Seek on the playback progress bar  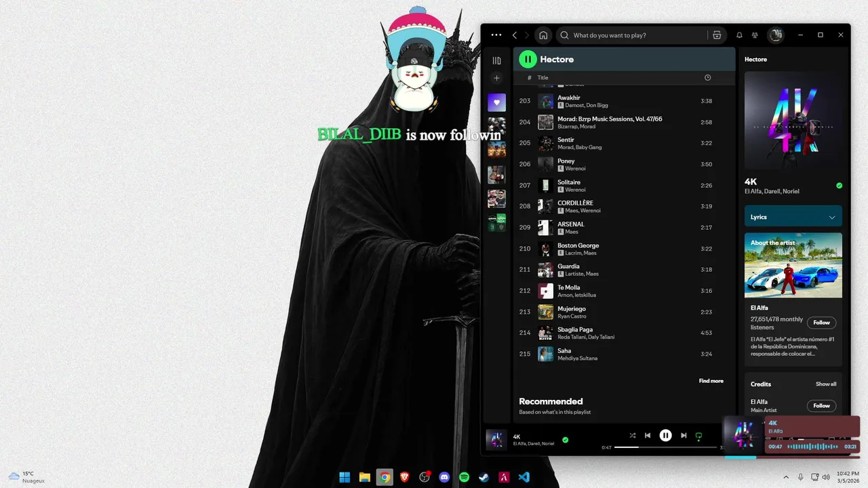(x=666, y=447)
